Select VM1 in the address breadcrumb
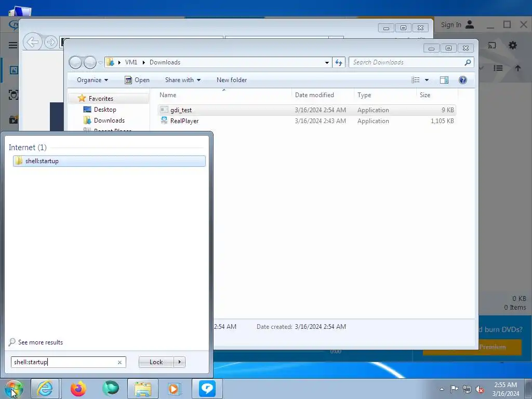The width and height of the screenshot is (532, 399). tap(131, 62)
